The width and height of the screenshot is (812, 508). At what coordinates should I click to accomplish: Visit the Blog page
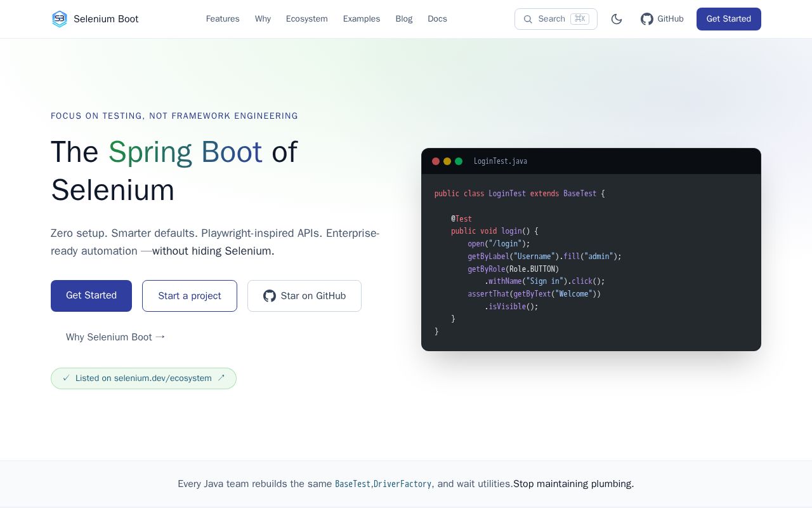coord(404,19)
